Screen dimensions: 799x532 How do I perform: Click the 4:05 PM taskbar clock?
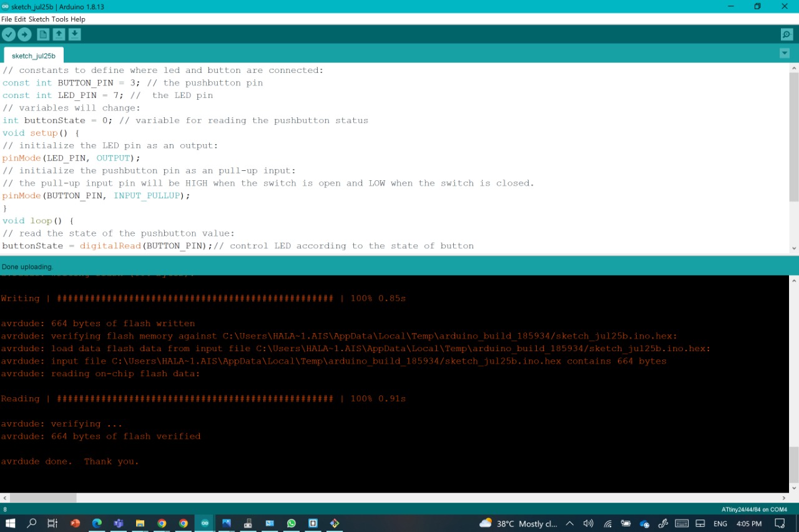pyautogui.click(x=749, y=524)
